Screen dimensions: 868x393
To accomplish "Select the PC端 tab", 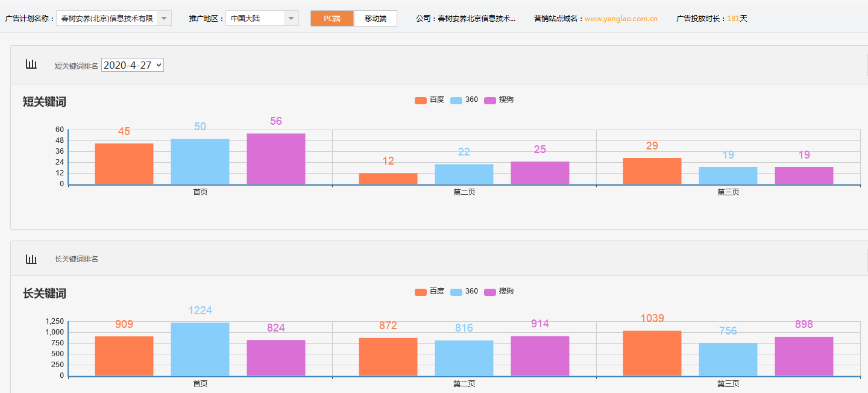I will pos(332,18).
